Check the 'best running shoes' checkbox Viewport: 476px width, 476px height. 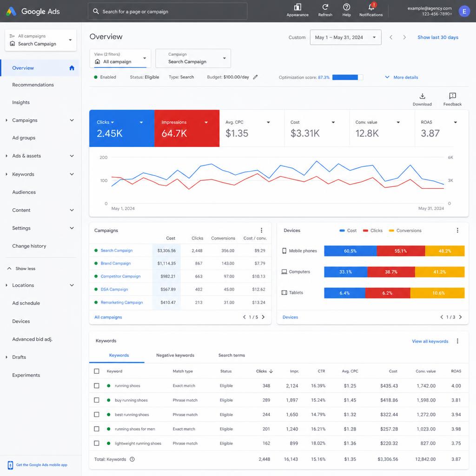[x=97, y=415]
